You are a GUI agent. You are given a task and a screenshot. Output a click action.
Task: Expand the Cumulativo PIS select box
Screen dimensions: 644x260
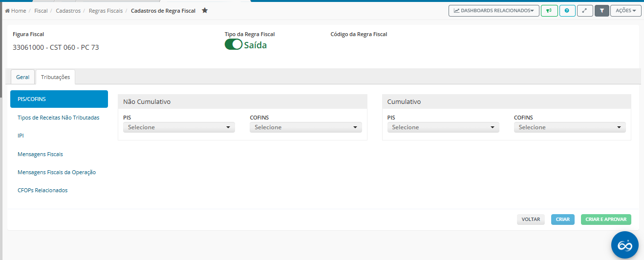pos(443,127)
